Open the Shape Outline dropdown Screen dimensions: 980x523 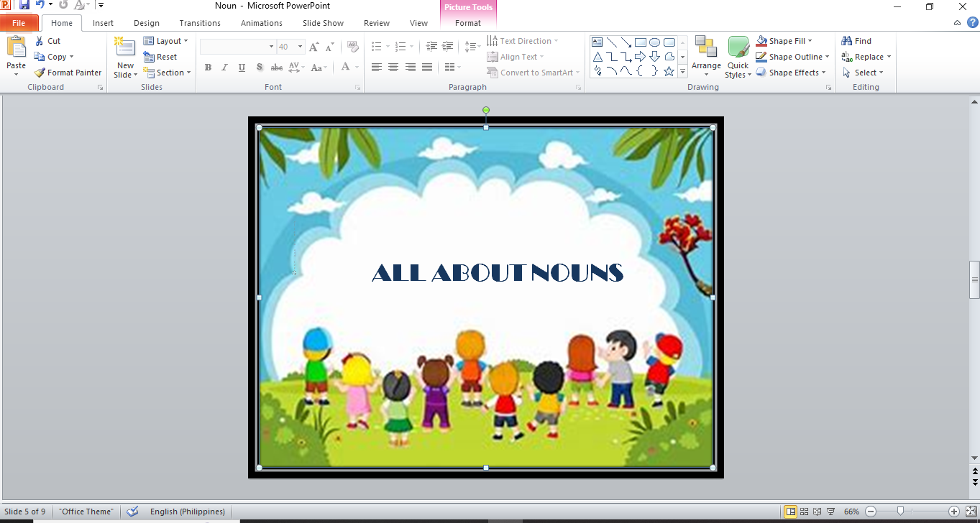point(792,57)
